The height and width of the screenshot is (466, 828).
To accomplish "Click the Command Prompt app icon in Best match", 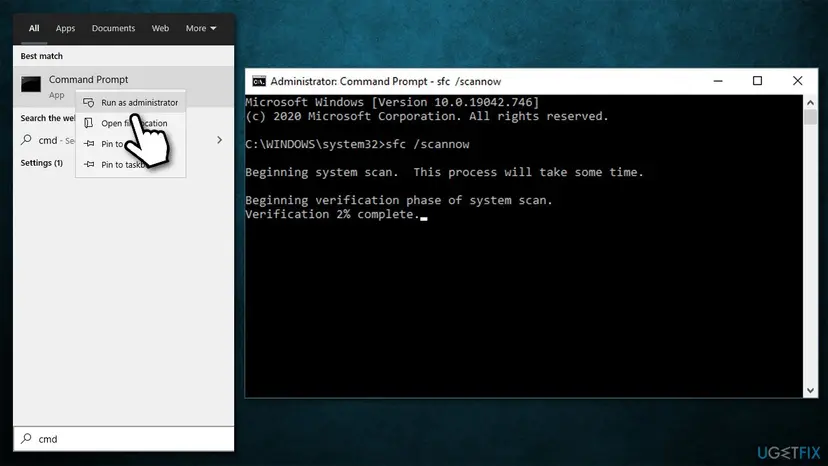I will click(x=31, y=84).
